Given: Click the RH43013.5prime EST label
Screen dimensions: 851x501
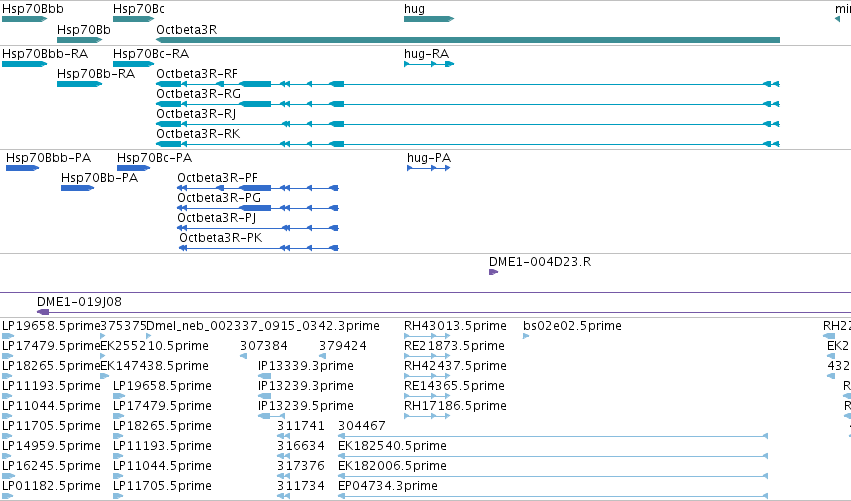Looking at the screenshot, I should (x=455, y=326).
